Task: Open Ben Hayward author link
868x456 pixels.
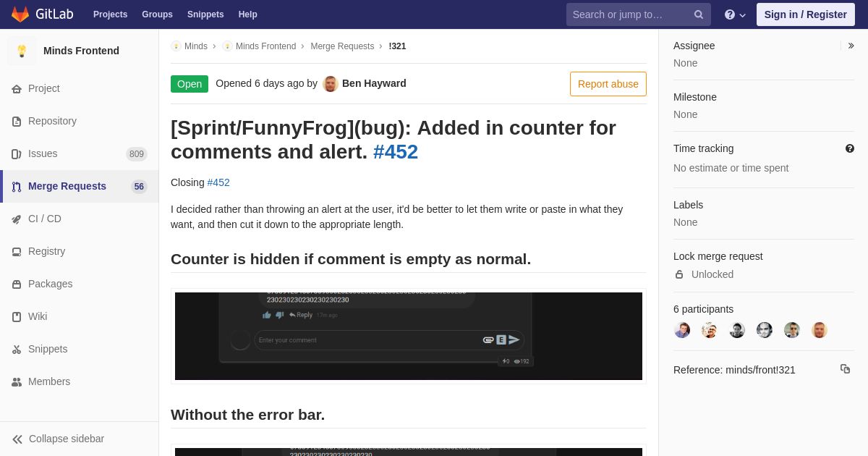Action: (x=374, y=83)
